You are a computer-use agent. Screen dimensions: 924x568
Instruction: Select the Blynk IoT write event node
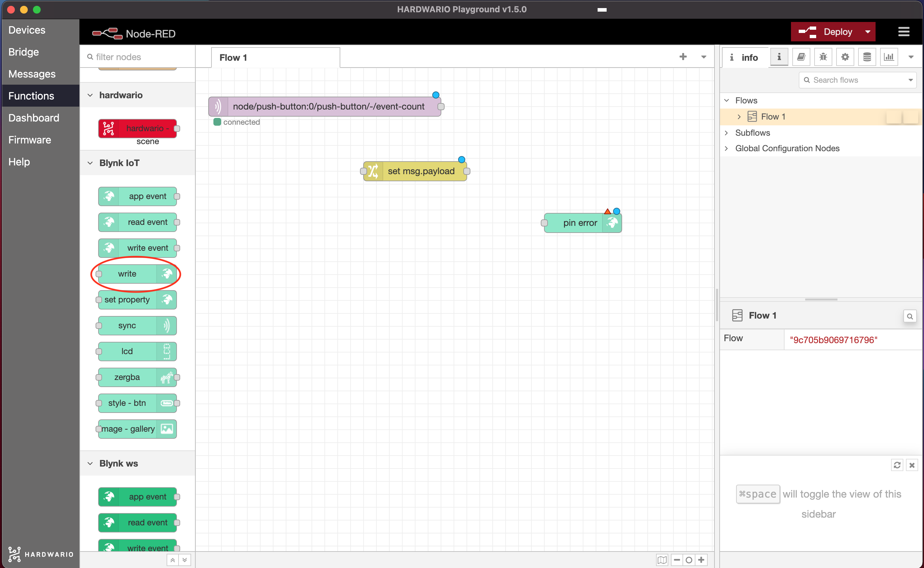(137, 248)
